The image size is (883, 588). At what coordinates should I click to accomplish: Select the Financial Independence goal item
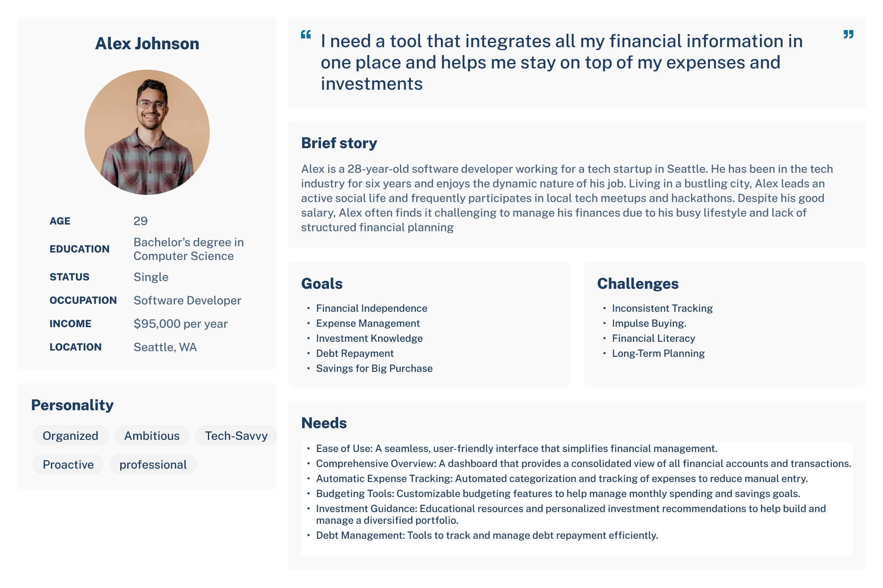[372, 308]
